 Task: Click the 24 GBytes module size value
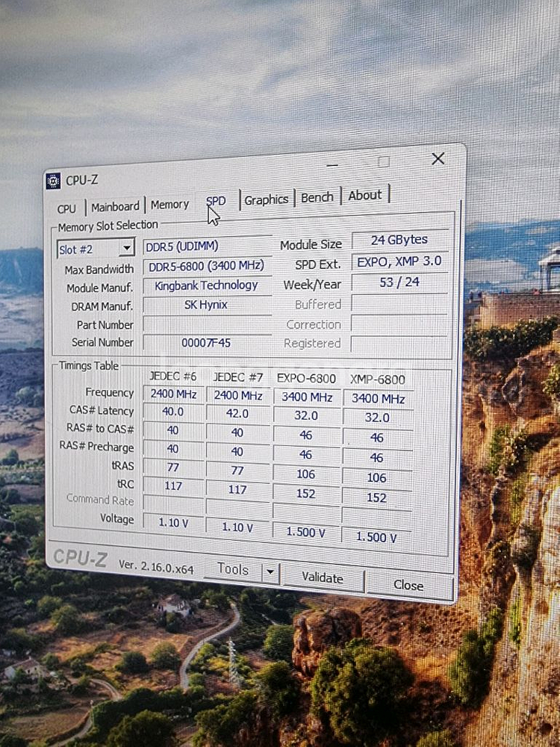400,240
